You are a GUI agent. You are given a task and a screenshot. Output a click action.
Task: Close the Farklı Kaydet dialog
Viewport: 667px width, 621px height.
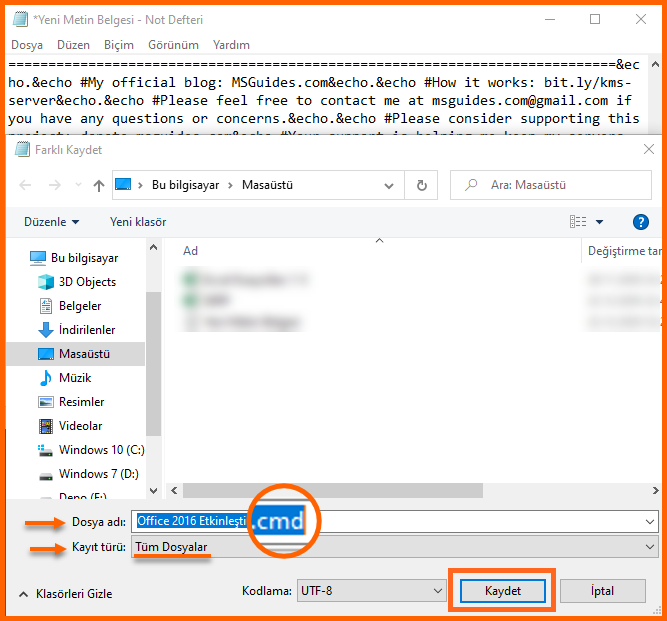[649, 149]
